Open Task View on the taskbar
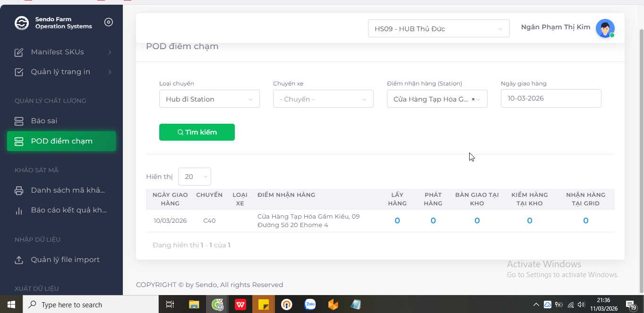This screenshot has height=313, width=644. point(170,305)
